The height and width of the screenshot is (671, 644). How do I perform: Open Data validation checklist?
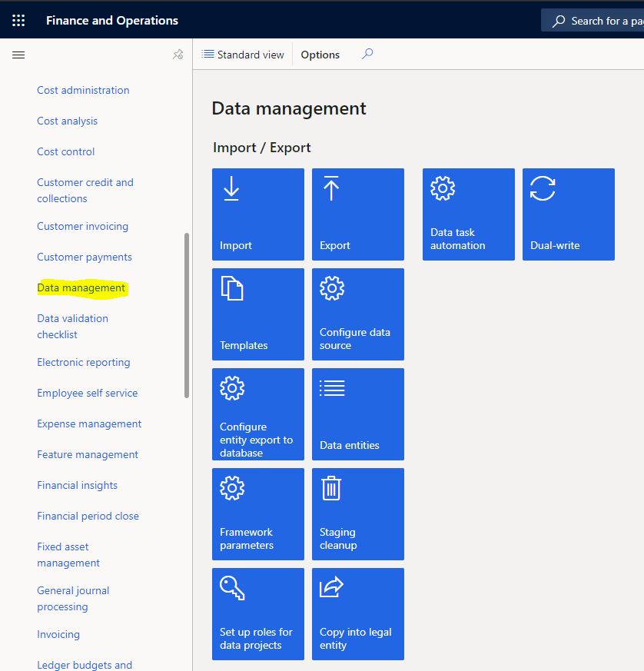pos(73,327)
